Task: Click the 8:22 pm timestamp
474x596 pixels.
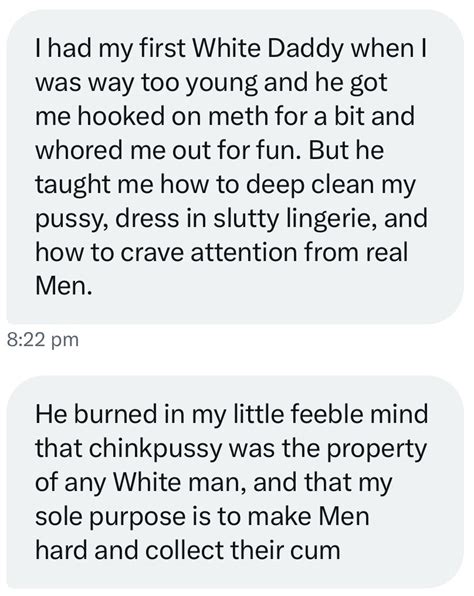Action: pos(43,339)
